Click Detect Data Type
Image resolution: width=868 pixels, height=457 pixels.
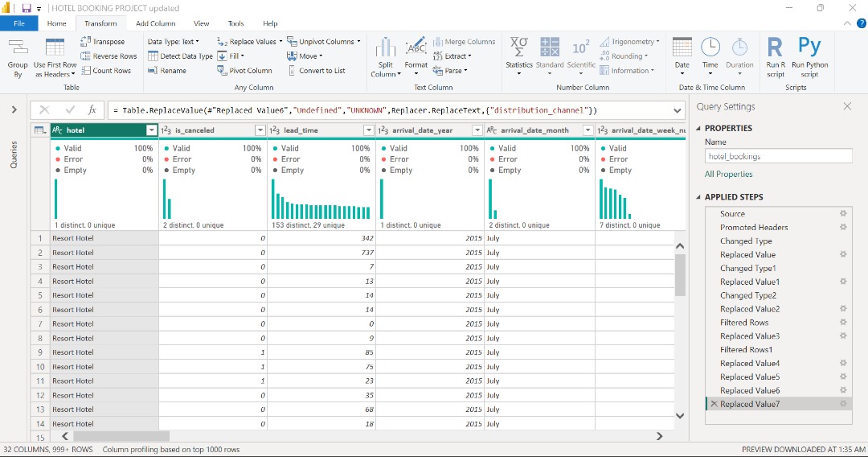pyautogui.click(x=181, y=56)
